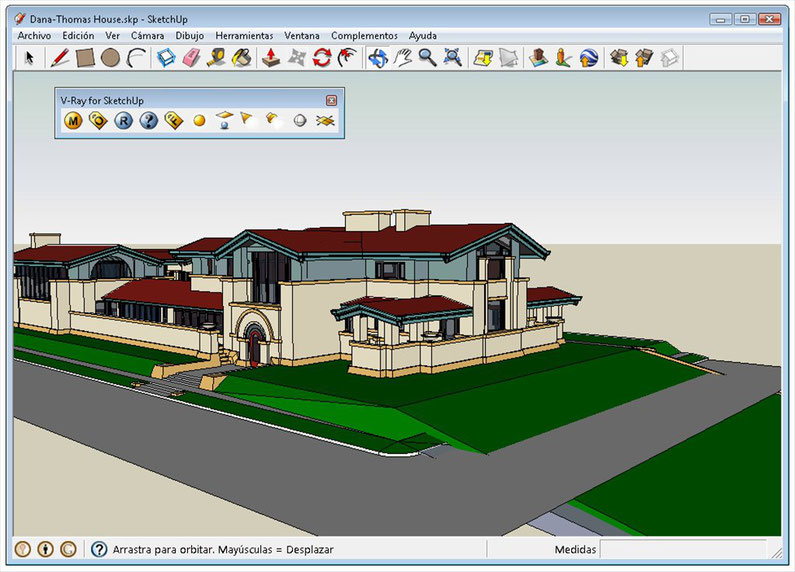Open the Archivo menu

(34, 35)
